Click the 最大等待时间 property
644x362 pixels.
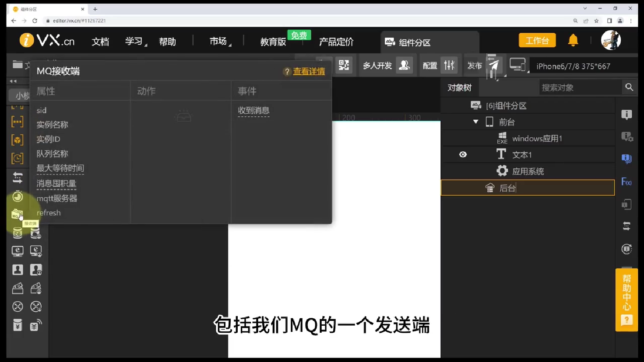click(x=60, y=168)
